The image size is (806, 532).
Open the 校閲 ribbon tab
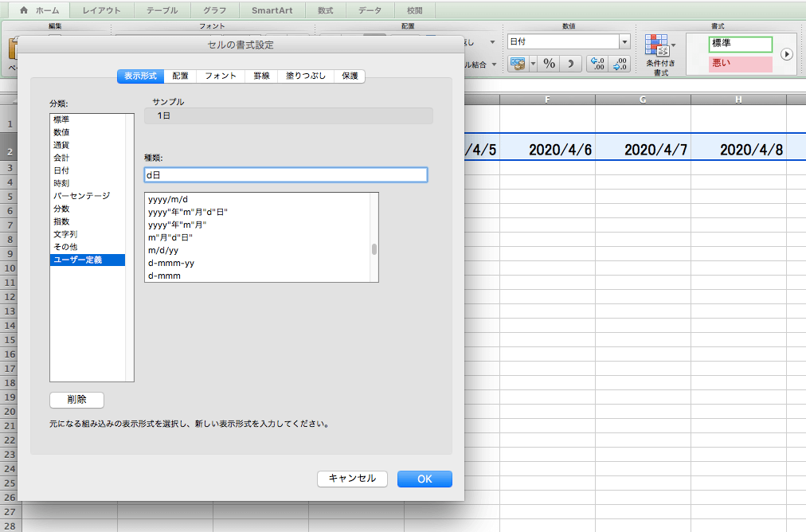415,10
